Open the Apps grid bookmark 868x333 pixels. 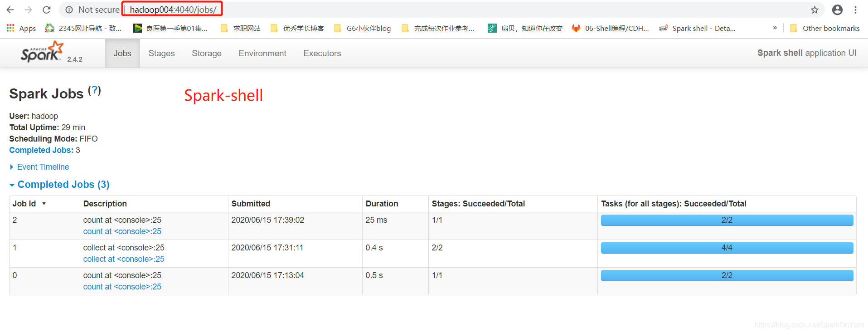(21, 28)
